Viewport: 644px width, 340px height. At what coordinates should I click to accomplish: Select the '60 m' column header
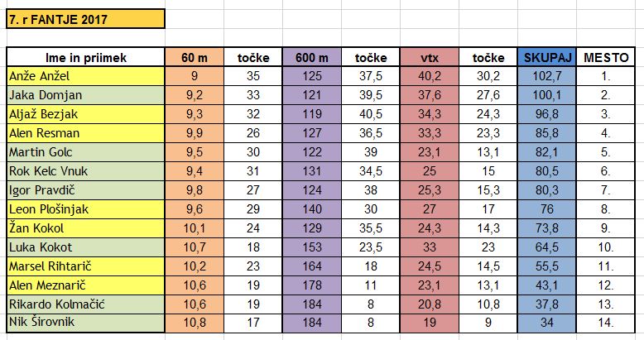coord(195,57)
